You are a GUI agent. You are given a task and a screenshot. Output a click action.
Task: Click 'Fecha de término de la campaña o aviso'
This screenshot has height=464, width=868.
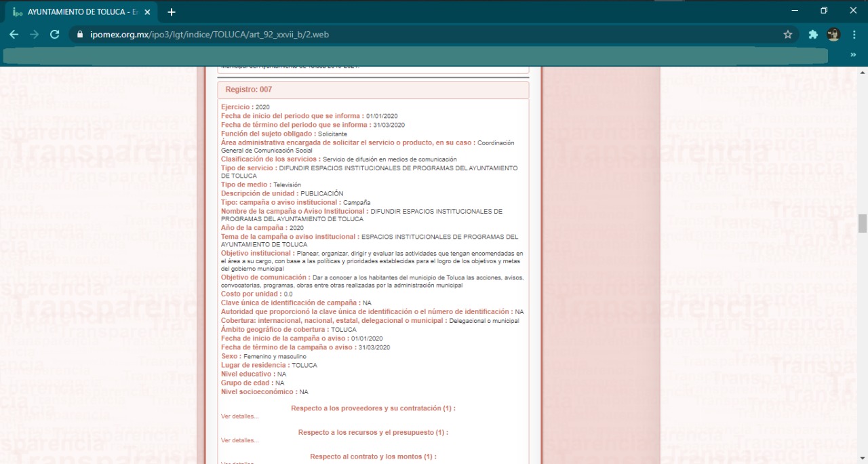tap(288, 347)
